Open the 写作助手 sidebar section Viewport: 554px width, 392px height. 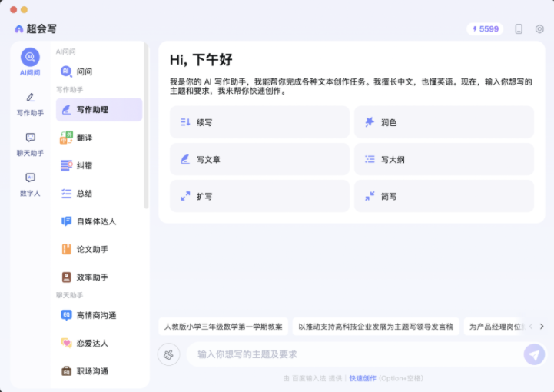coord(30,105)
